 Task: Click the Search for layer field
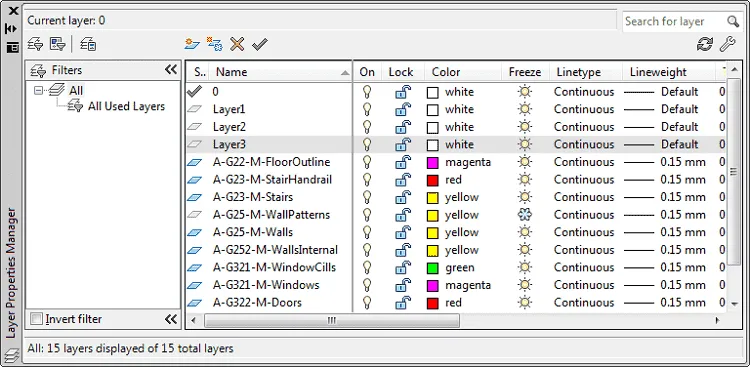tap(675, 22)
